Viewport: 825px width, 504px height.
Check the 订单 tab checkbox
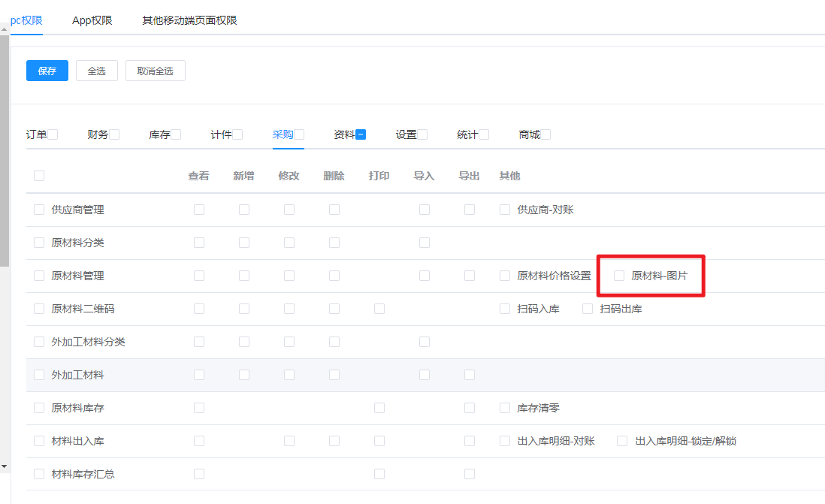(x=53, y=134)
